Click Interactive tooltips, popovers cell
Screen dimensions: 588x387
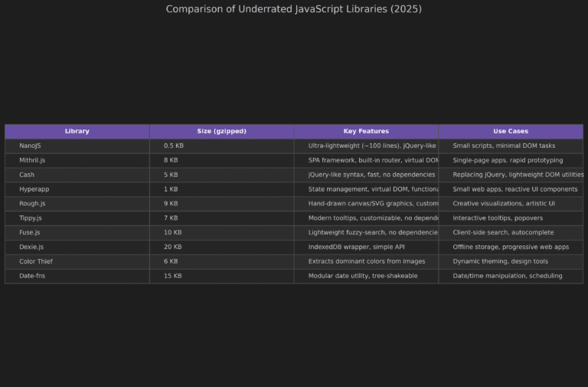click(511, 218)
